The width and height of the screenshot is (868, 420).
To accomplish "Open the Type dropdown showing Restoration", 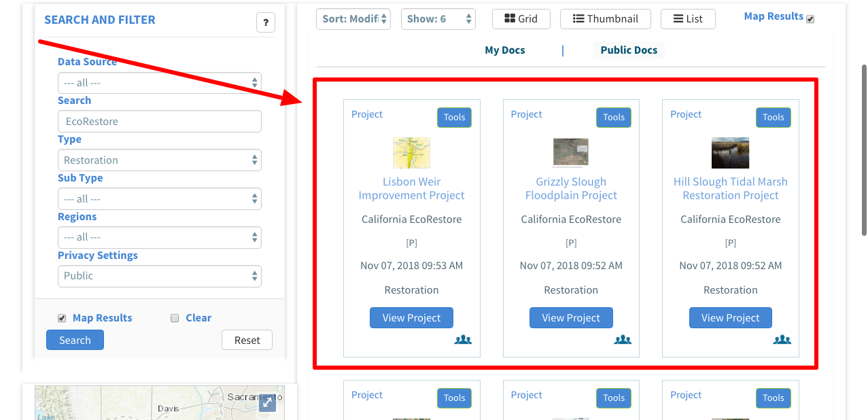I will click(160, 160).
